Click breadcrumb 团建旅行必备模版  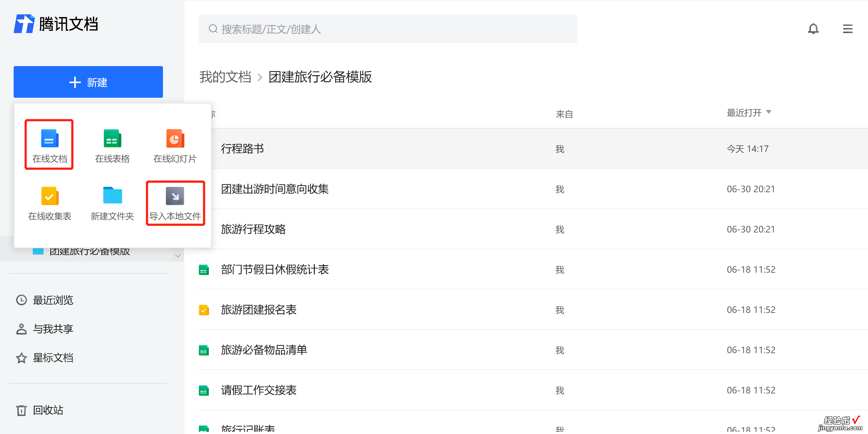pos(320,77)
